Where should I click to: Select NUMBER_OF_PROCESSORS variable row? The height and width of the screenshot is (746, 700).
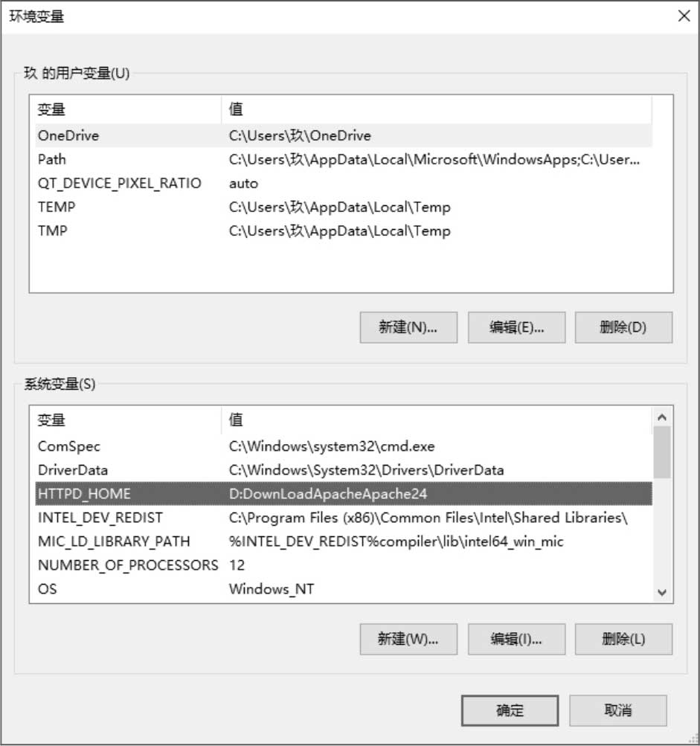coord(344,565)
